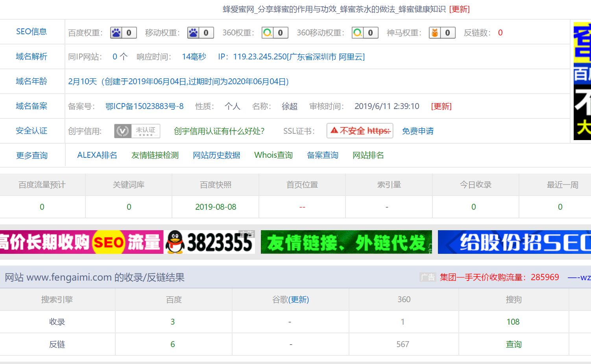The width and height of the screenshot is (591, 364).
Task: Click the 360 mobile weight badge
Action: point(365,33)
